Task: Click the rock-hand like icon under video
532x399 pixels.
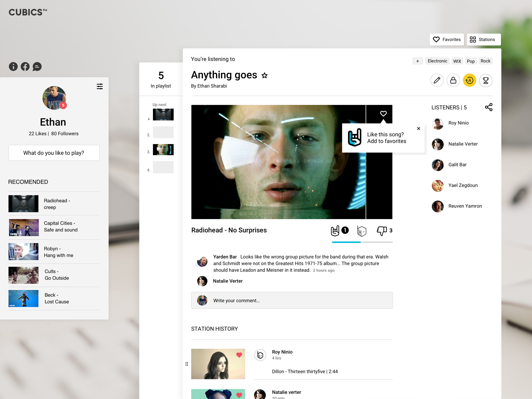Action: click(335, 231)
